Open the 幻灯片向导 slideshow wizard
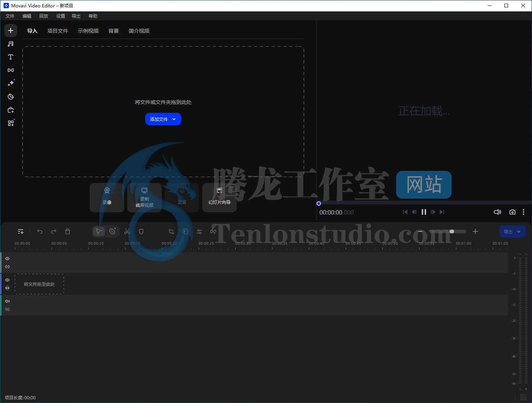The height and width of the screenshot is (403, 532). point(219,197)
